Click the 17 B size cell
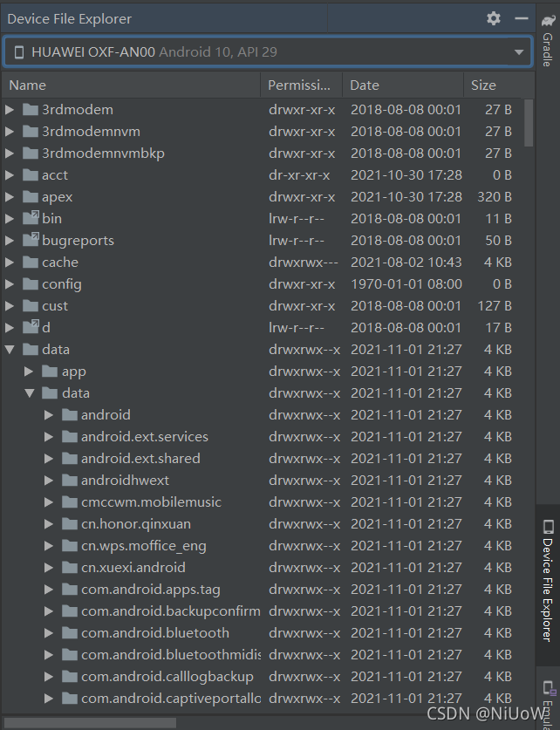The width and height of the screenshot is (560, 730). pos(498,328)
